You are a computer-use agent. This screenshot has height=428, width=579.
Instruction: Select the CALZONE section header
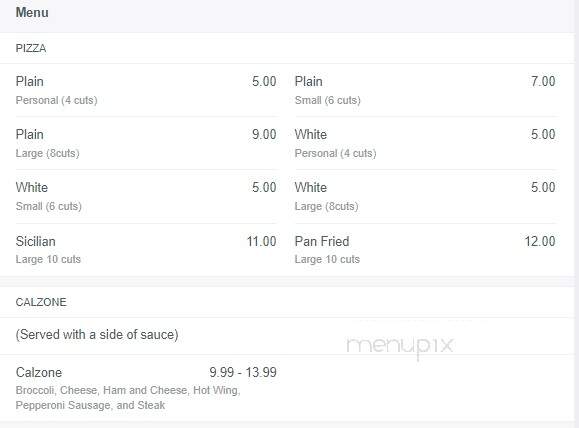click(x=41, y=302)
